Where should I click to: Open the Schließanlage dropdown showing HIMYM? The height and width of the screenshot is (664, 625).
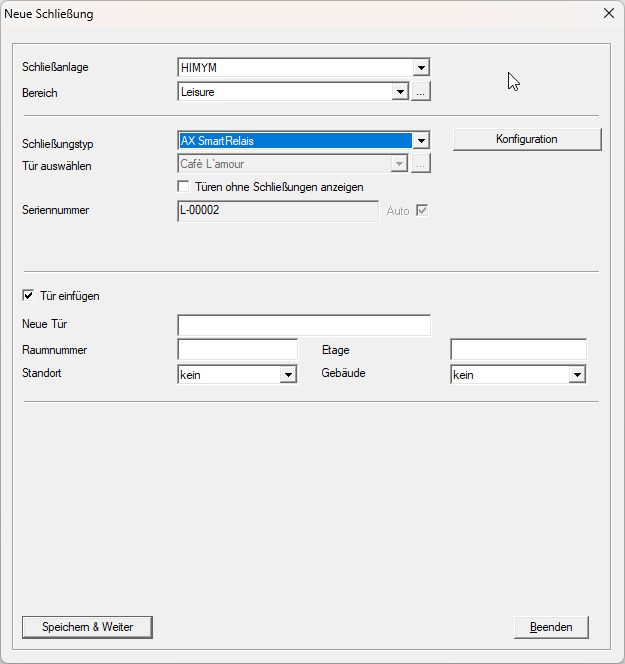tap(421, 68)
